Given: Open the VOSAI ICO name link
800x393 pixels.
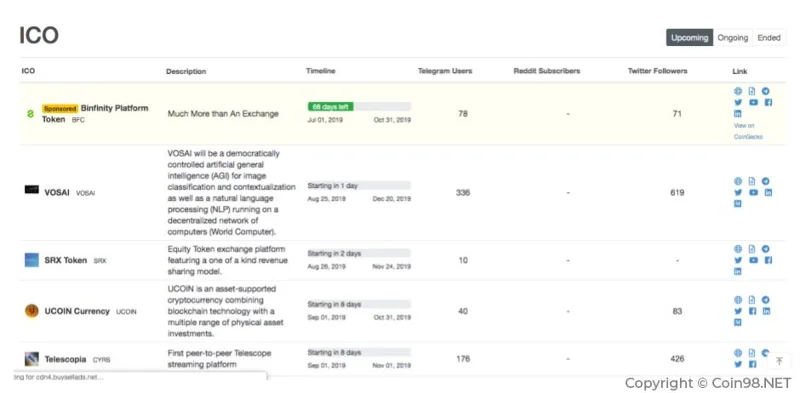Looking at the screenshot, I should [x=57, y=192].
